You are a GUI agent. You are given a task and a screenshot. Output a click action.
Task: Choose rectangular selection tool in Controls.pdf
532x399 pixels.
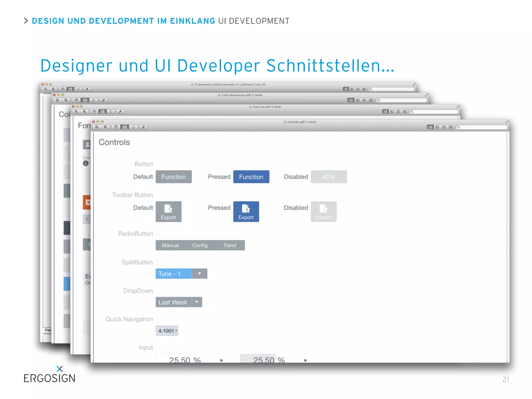click(x=133, y=127)
